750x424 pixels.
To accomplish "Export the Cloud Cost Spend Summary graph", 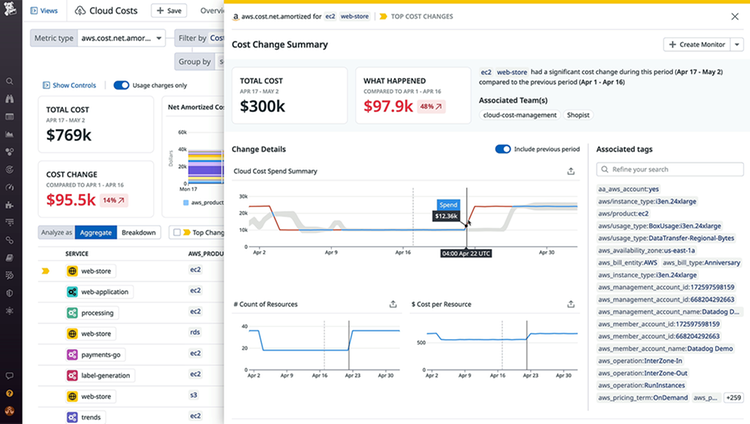I will [x=571, y=171].
